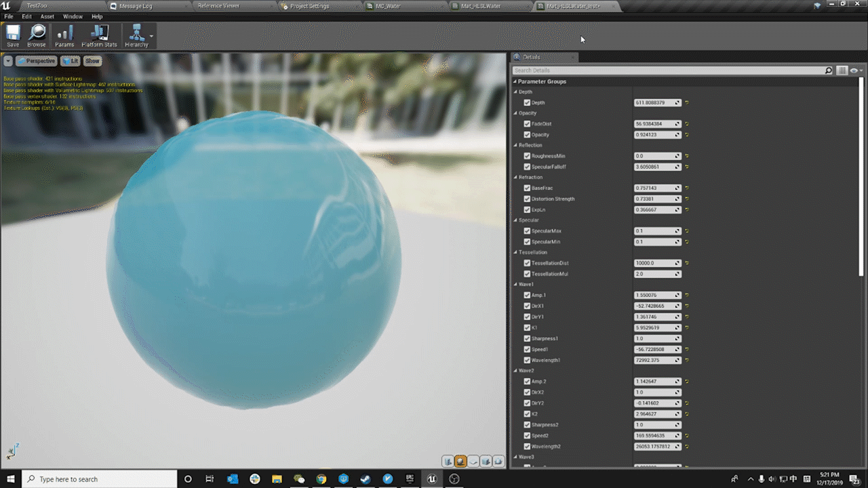Screen dimensions: 868x488
Task: Save the material instance with Save icon
Action: pyautogui.click(x=13, y=36)
